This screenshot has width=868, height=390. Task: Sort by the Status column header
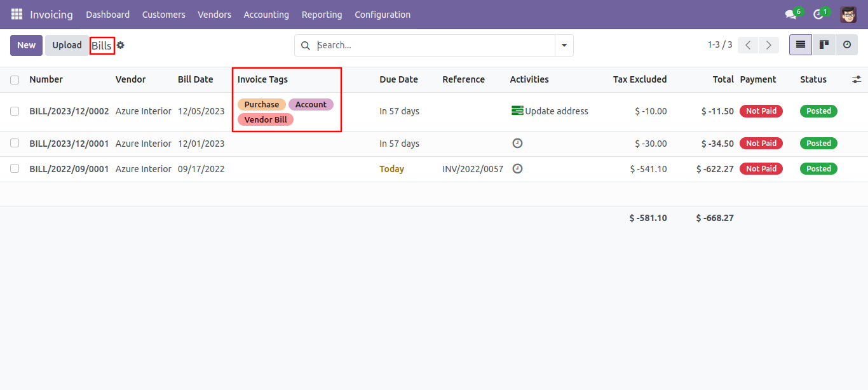813,79
